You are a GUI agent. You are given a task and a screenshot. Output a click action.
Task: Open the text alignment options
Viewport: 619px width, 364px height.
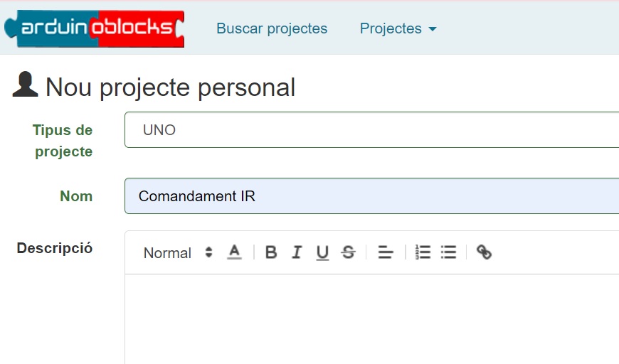coord(386,252)
